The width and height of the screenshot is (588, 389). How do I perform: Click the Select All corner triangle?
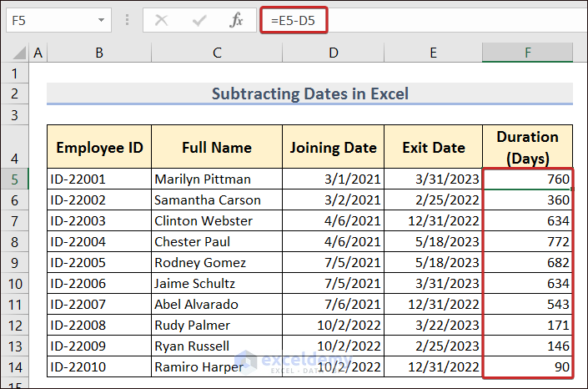(x=15, y=53)
